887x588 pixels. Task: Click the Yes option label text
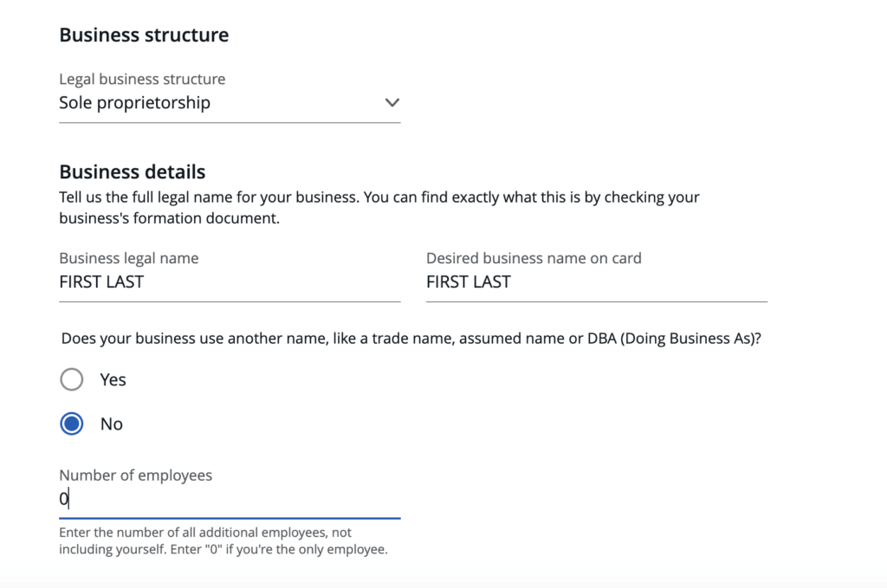coord(113,379)
